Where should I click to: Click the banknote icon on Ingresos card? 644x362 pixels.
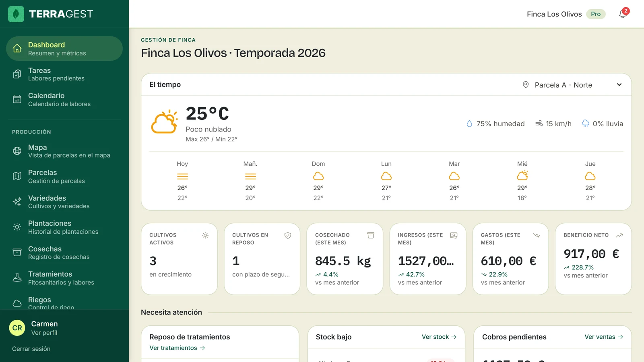[454, 235]
